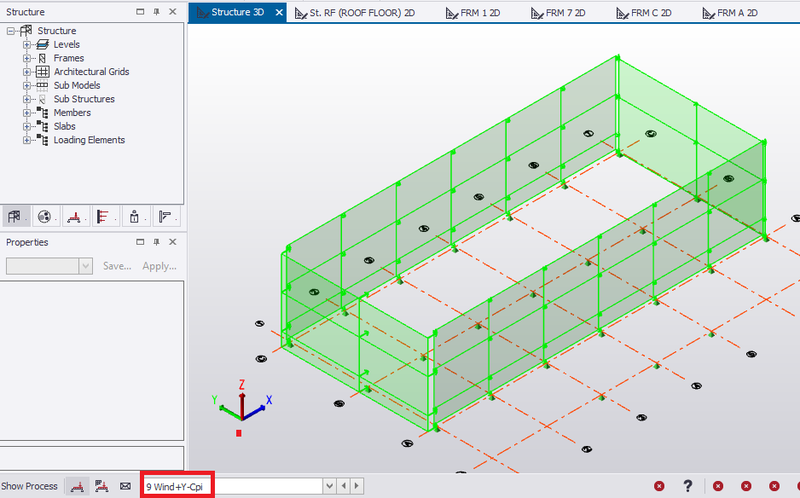This screenshot has height=498, width=800.
Task: Collapse the Structure root node
Action: [11, 31]
